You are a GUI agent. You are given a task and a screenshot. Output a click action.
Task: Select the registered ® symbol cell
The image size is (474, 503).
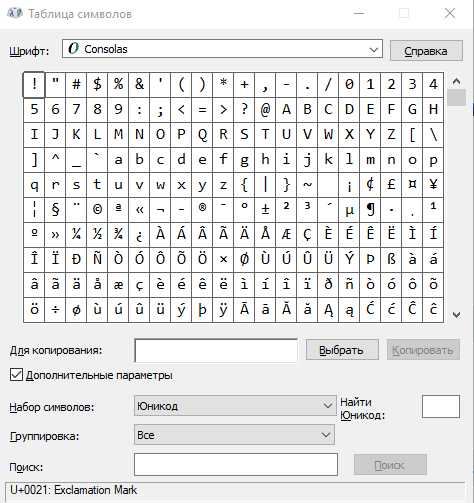202,210
